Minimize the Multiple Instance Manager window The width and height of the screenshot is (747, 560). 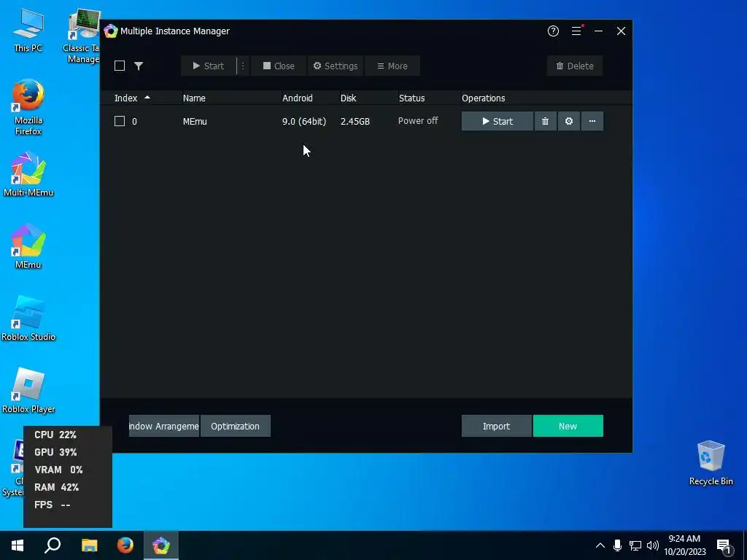pyautogui.click(x=598, y=31)
